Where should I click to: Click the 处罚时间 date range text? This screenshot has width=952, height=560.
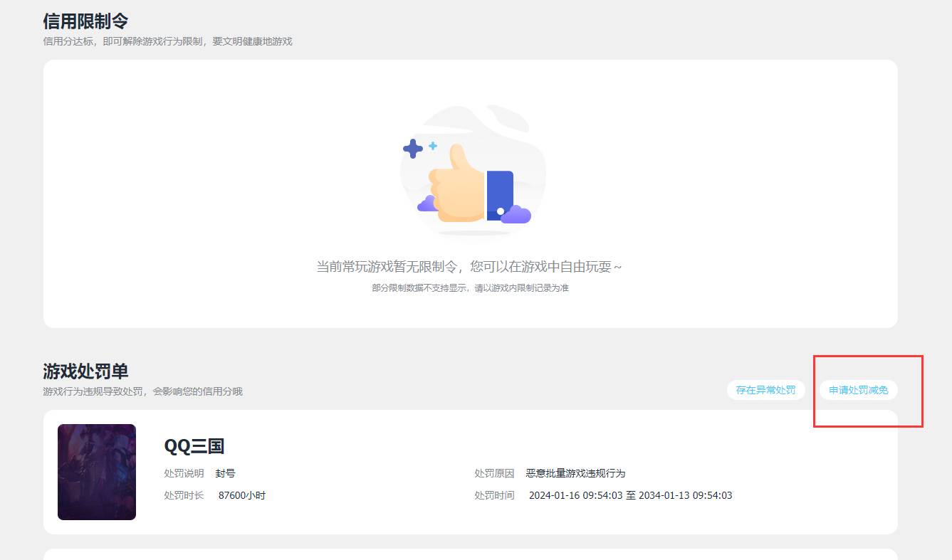pos(632,495)
